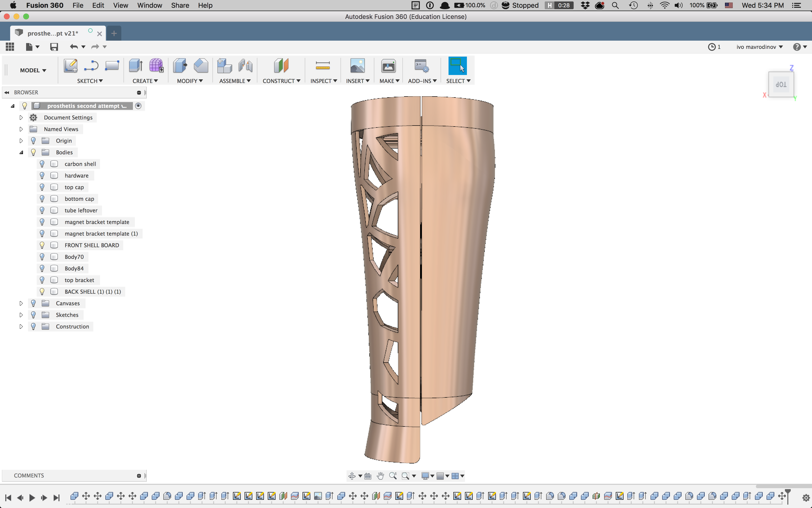Screen dimensions: 812x508
Task: Expand the Document Settings node
Action: (x=21, y=118)
